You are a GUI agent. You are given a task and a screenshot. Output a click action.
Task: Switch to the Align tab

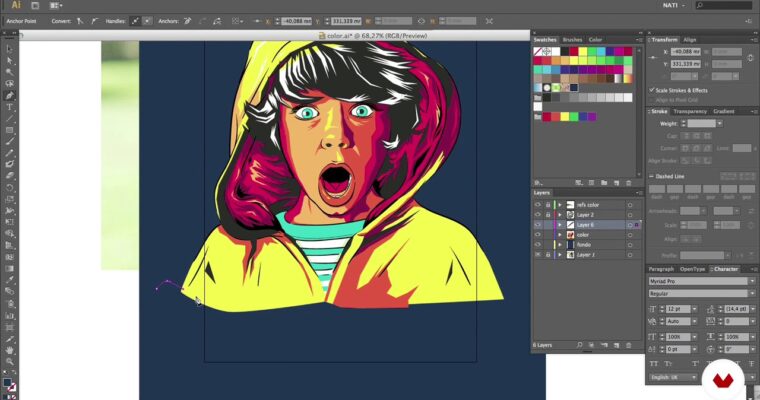[691, 40]
